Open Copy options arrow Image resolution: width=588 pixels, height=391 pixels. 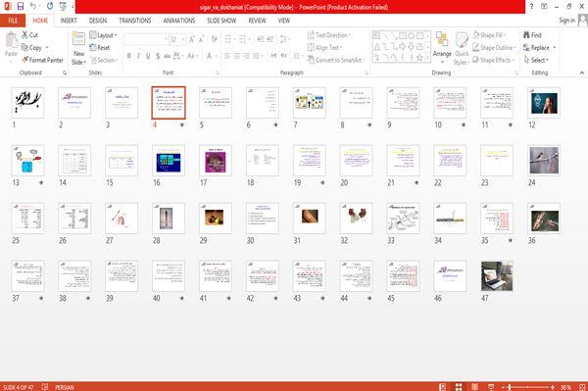tap(47, 48)
